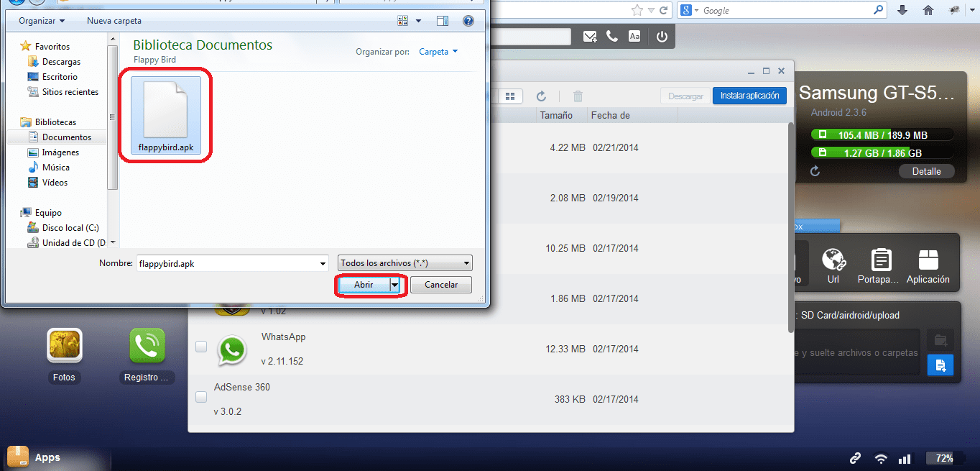Open the Carpeta arrange-by dropdown
980x471 pixels.
pos(438,52)
